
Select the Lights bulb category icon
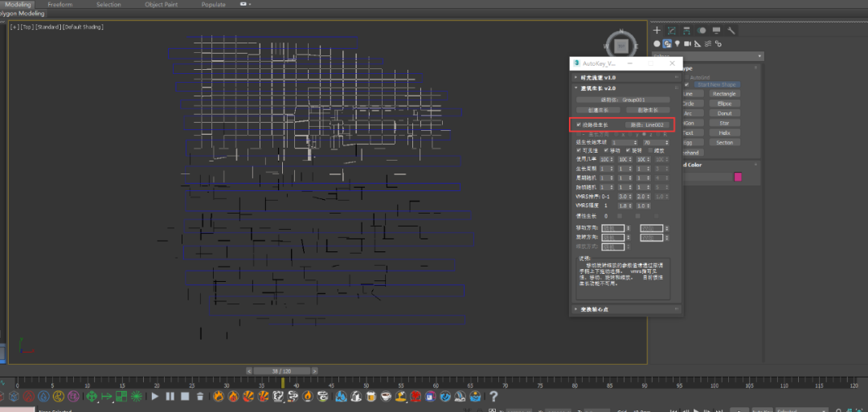pyautogui.click(x=677, y=43)
